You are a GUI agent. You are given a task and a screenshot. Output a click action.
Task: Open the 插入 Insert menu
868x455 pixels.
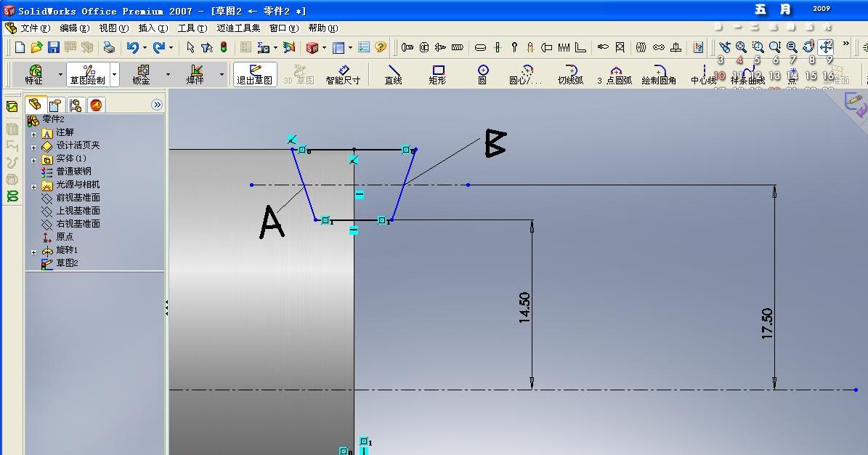click(x=153, y=28)
